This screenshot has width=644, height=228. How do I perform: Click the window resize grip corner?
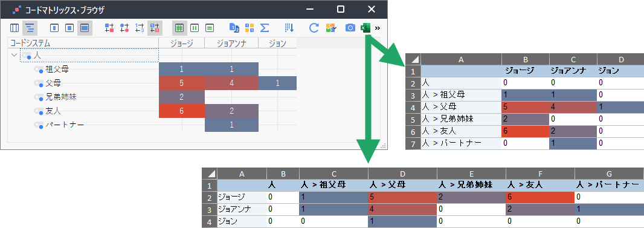point(384,146)
